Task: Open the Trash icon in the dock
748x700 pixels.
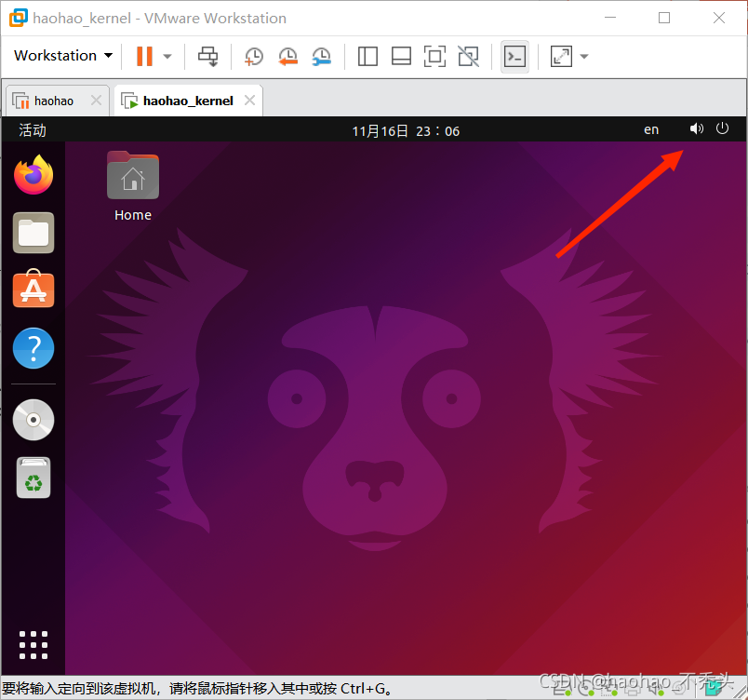Action: (x=33, y=478)
